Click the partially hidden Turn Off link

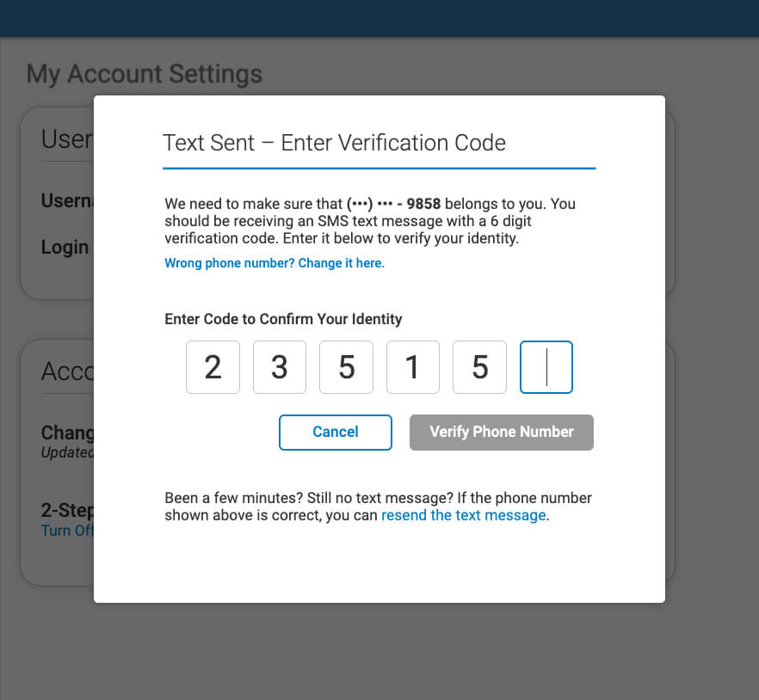click(67, 531)
